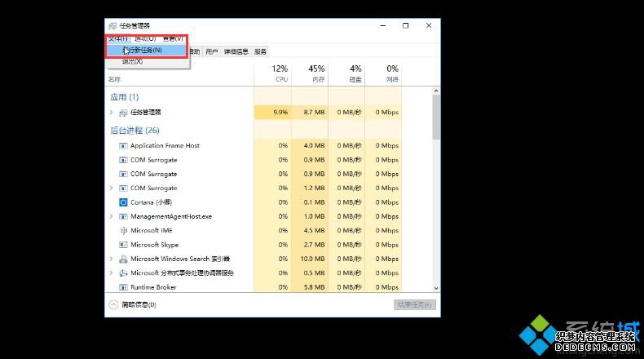The image size is (644, 359).
Task: Click the 4.5 MB memory value of Microsoft IME
Action: point(314,230)
